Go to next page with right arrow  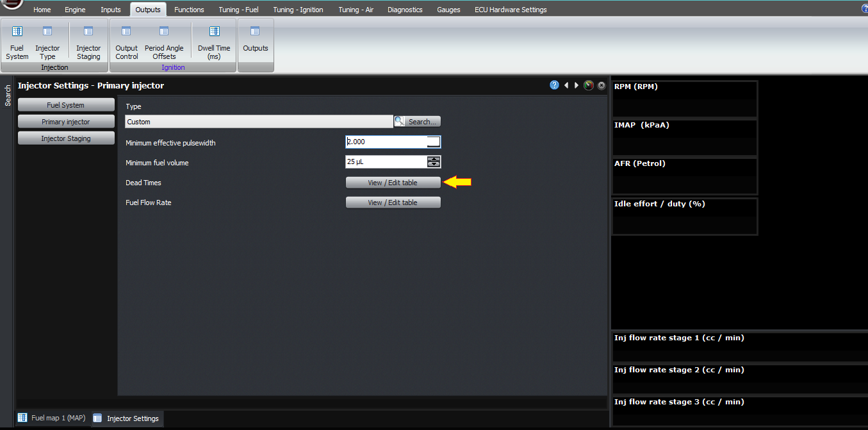click(577, 85)
